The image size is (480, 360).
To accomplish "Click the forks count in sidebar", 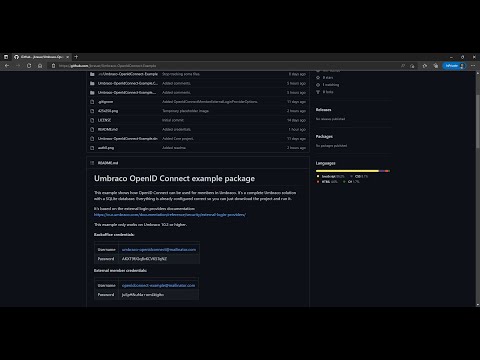I will 328,92.
